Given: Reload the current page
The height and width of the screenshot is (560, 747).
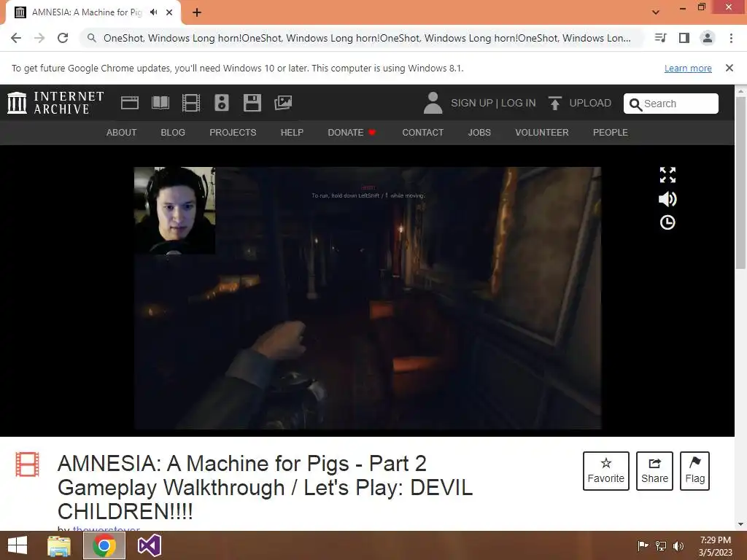Looking at the screenshot, I should 63,38.
